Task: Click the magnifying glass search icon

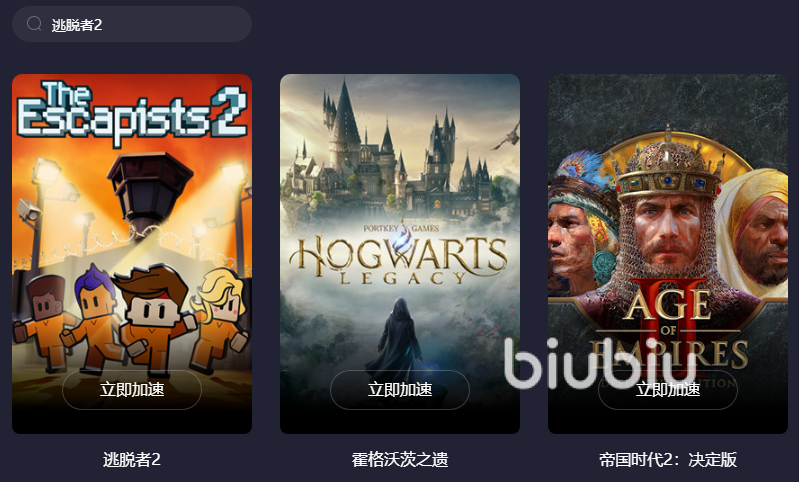Action: tap(34, 23)
